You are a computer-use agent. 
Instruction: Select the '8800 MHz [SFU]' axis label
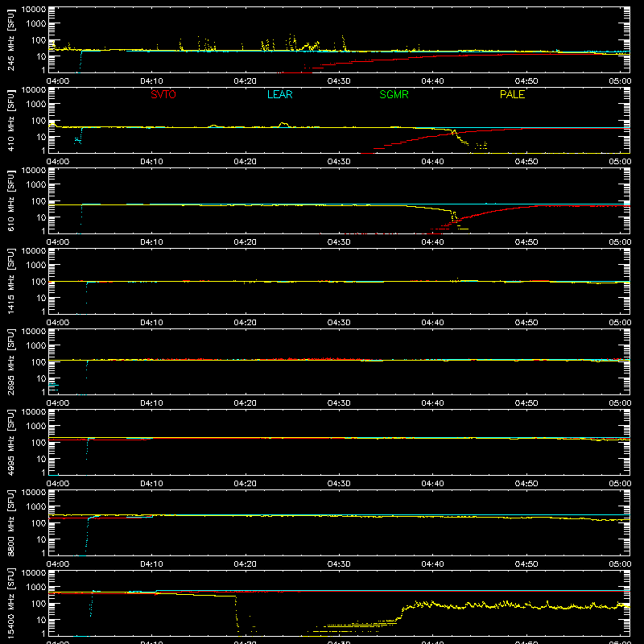coord(10,523)
